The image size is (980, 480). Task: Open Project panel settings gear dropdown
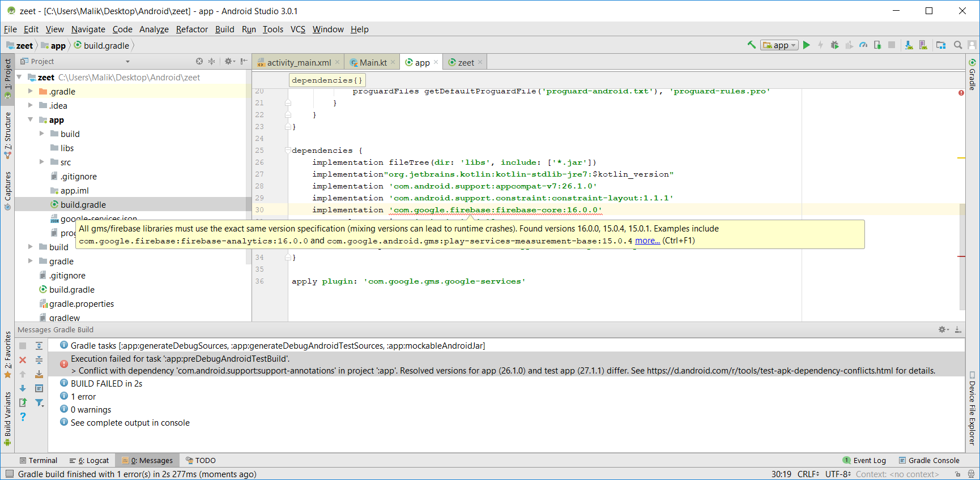point(229,61)
